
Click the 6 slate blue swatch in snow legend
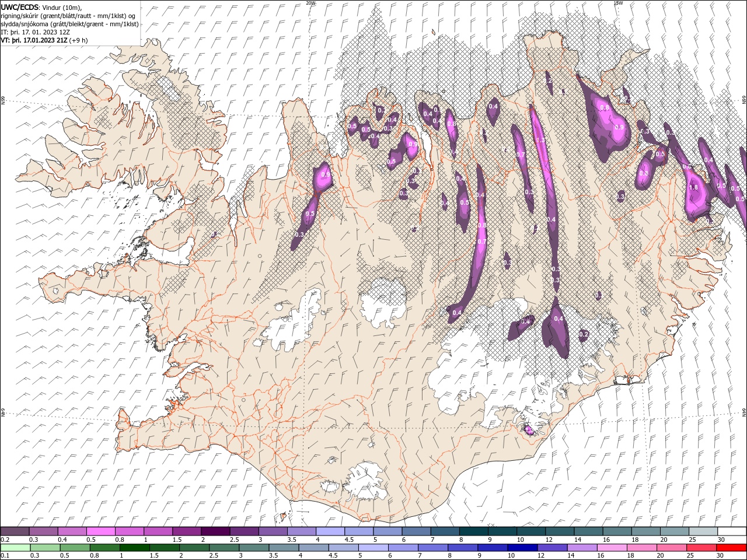coord(417,531)
